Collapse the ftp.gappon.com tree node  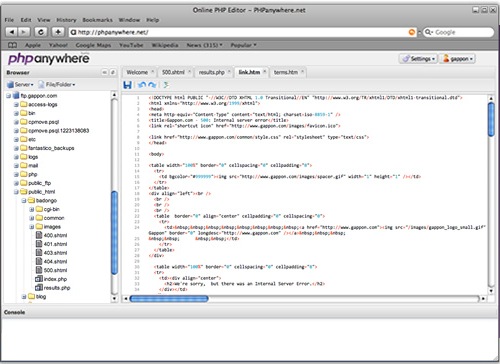pyautogui.click(x=8, y=96)
